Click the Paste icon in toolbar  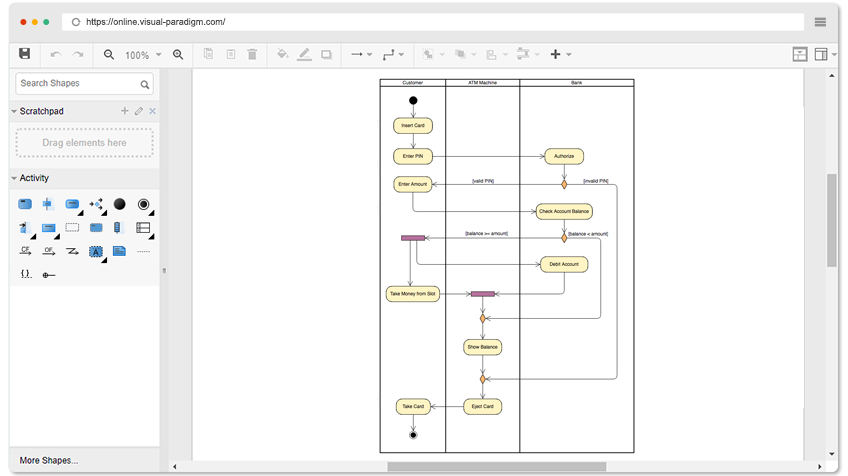coord(231,54)
